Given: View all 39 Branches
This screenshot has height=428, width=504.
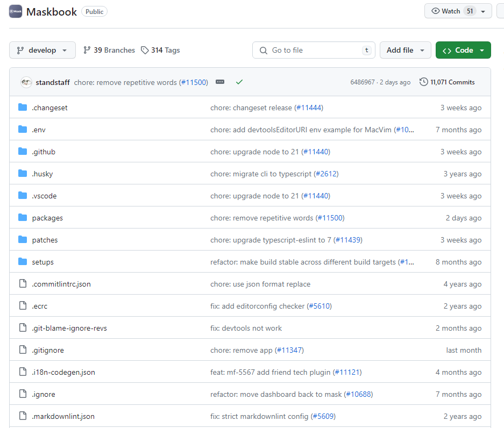Looking at the screenshot, I should coord(109,50).
